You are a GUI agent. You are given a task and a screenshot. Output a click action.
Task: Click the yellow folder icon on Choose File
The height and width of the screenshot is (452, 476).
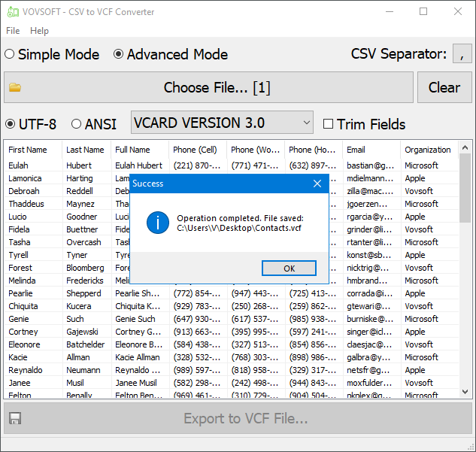pyautogui.click(x=15, y=87)
